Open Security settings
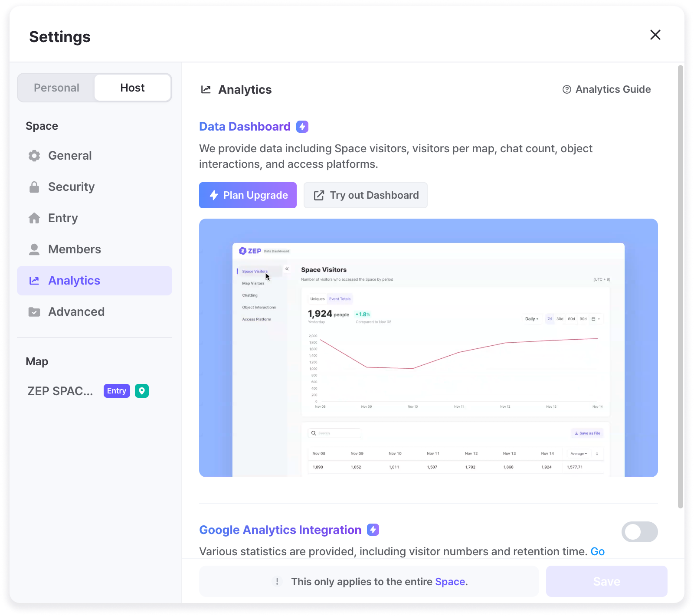 [95, 187]
